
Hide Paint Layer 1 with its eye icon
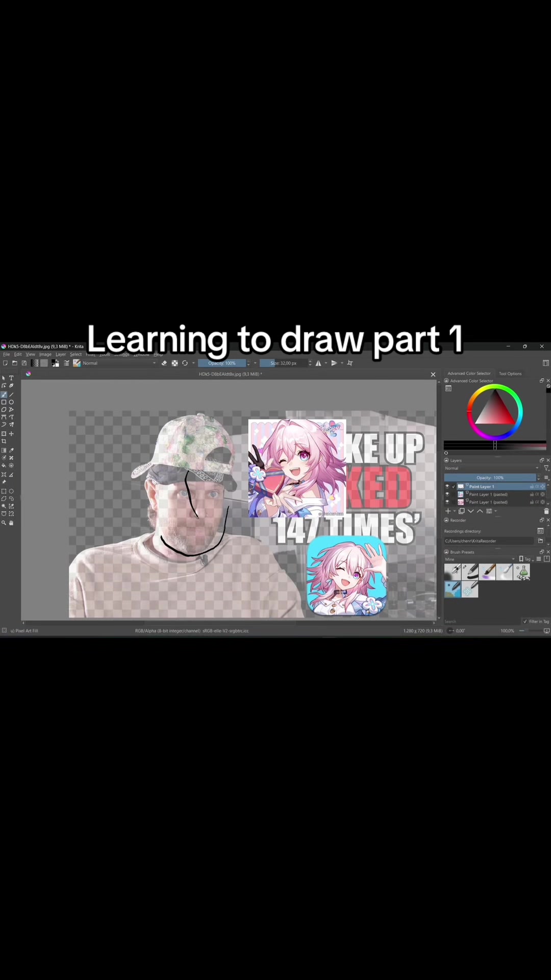tap(447, 486)
